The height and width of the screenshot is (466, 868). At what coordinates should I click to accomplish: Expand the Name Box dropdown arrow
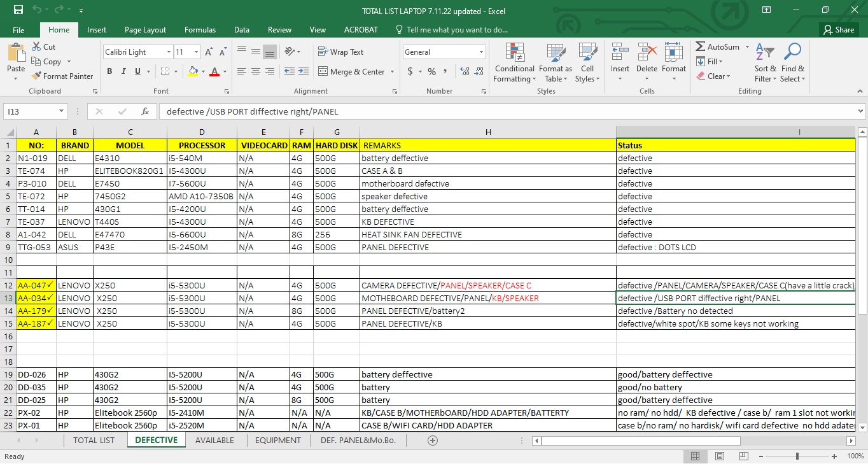(x=62, y=111)
